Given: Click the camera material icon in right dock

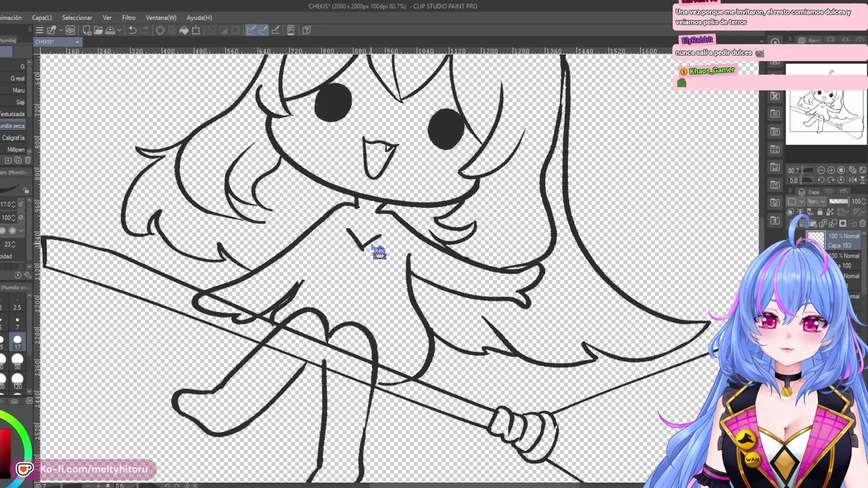Looking at the screenshot, I should pyautogui.click(x=775, y=203).
